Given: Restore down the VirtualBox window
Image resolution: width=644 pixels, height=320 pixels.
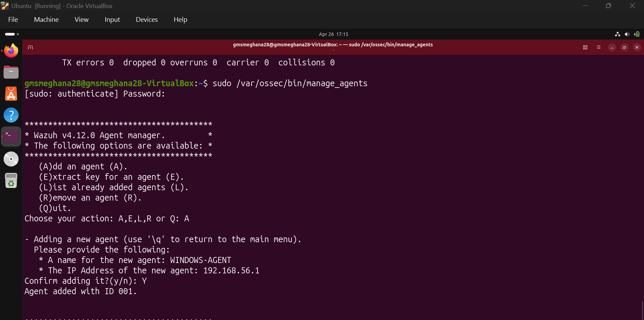Looking at the screenshot, I should [608, 6].
